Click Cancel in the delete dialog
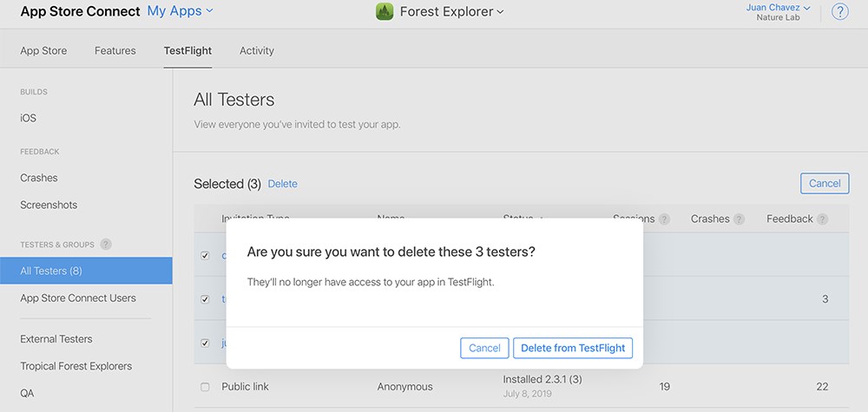 (484, 348)
